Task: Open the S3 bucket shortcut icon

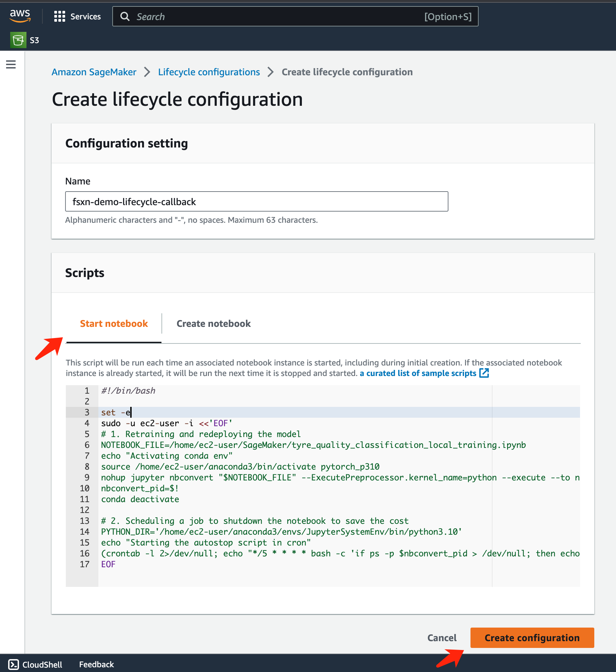Action: coord(18,40)
